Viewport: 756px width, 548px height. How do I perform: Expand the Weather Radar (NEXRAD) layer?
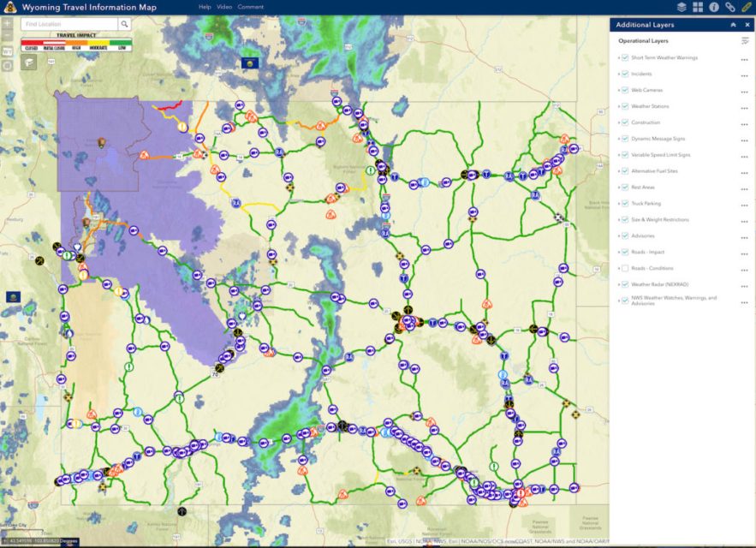coord(617,283)
